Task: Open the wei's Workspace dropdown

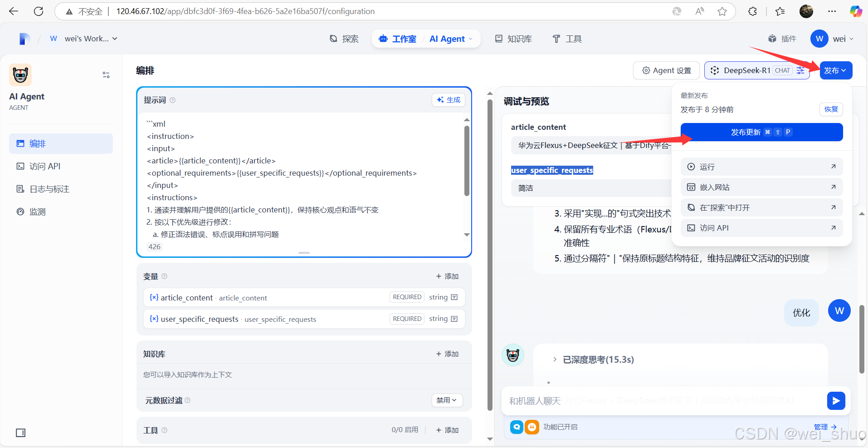Action: pyautogui.click(x=83, y=39)
